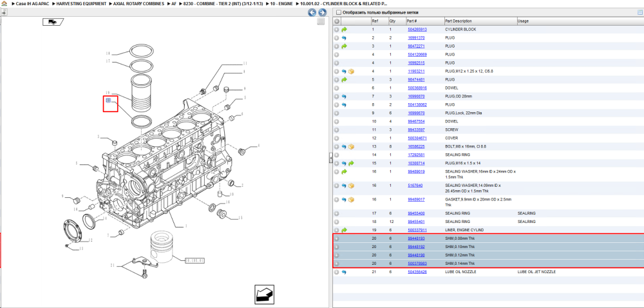Click the round add button on SEALING RING 17292581 row
This screenshot has width=644, height=308.
pyautogui.click(x=337, y=155)
